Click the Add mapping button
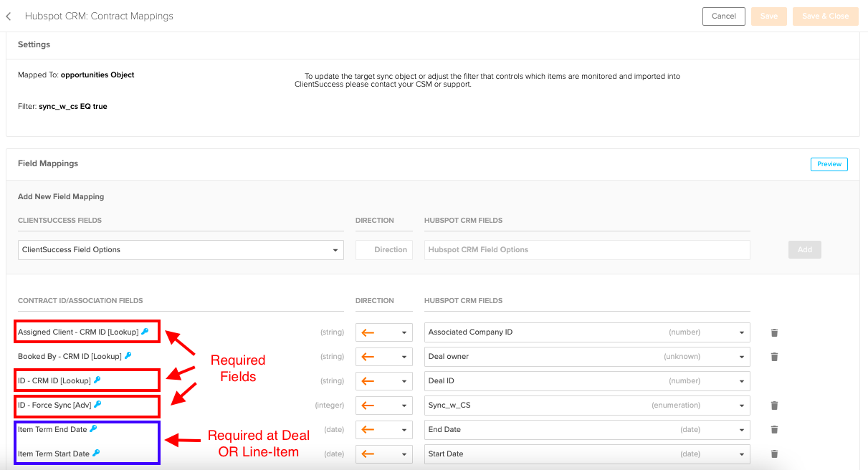 [x=805, y=250]
